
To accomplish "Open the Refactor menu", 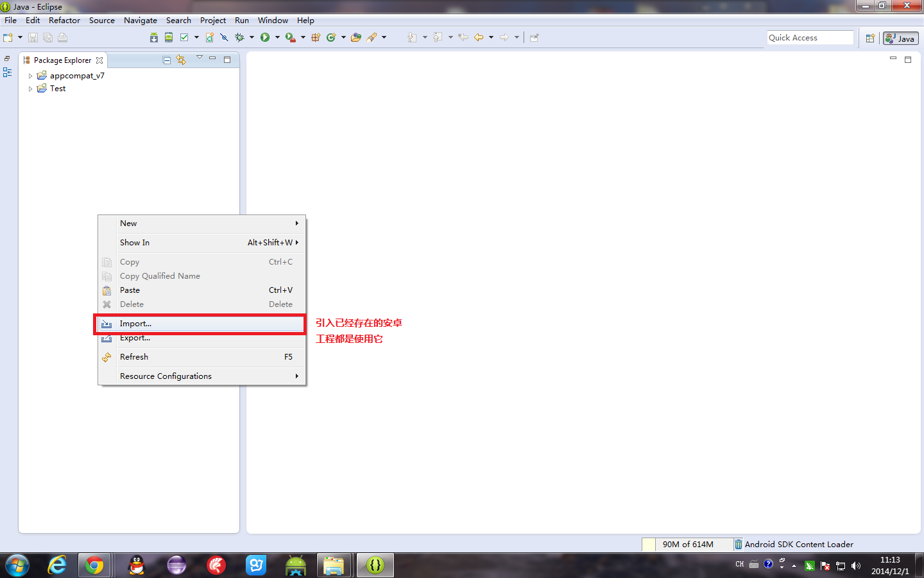I will (65, 21).
